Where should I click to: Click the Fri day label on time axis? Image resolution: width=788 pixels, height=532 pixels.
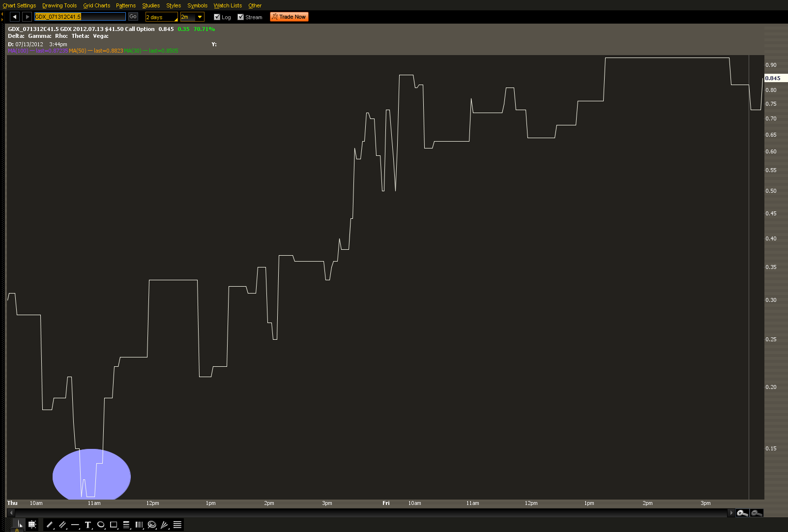click(386, 503)
